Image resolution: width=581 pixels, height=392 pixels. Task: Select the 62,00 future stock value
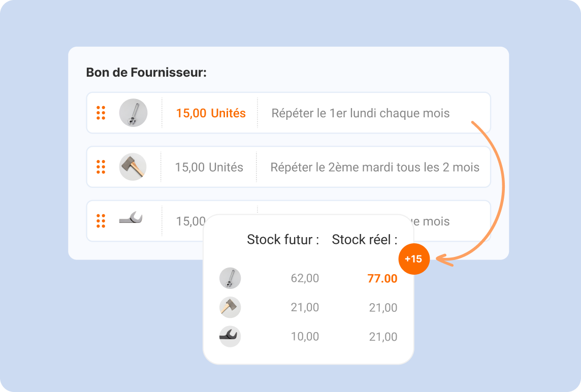pos(305,278)
